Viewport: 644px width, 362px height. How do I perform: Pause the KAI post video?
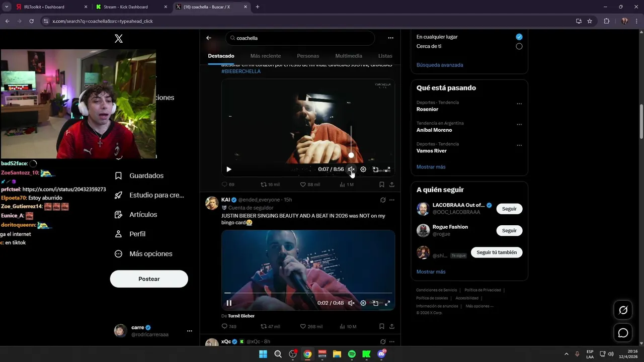229,303
